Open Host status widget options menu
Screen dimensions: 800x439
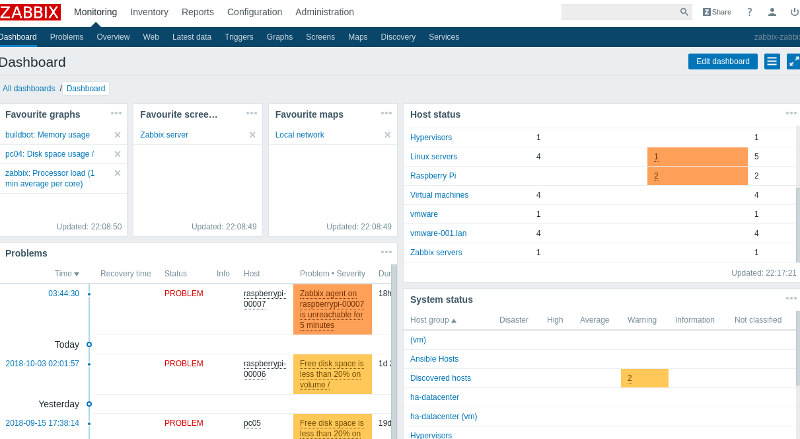pos(791,113)
